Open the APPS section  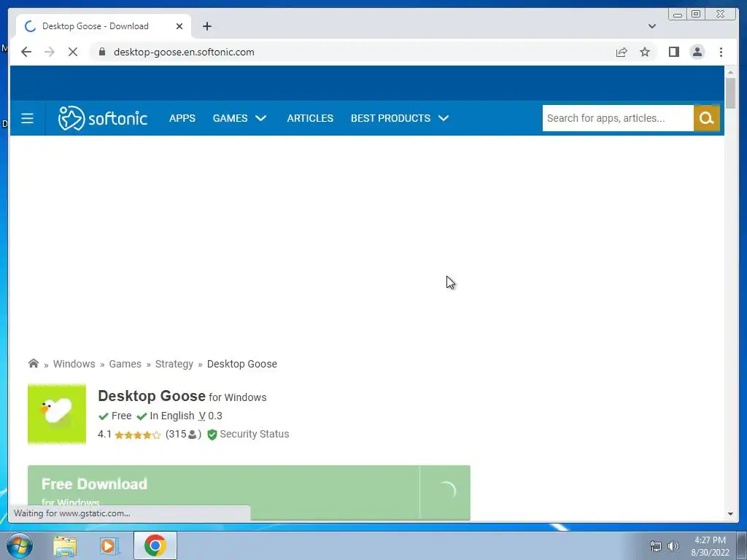pyautogui.click(x=182, y=118)
